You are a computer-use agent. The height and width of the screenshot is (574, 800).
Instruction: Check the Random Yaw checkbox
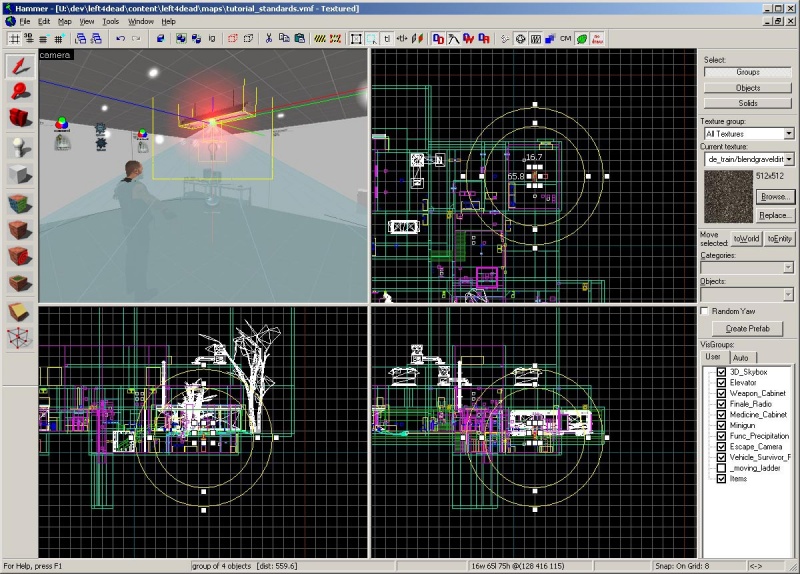pyautogui.click(x=705, y=311)
